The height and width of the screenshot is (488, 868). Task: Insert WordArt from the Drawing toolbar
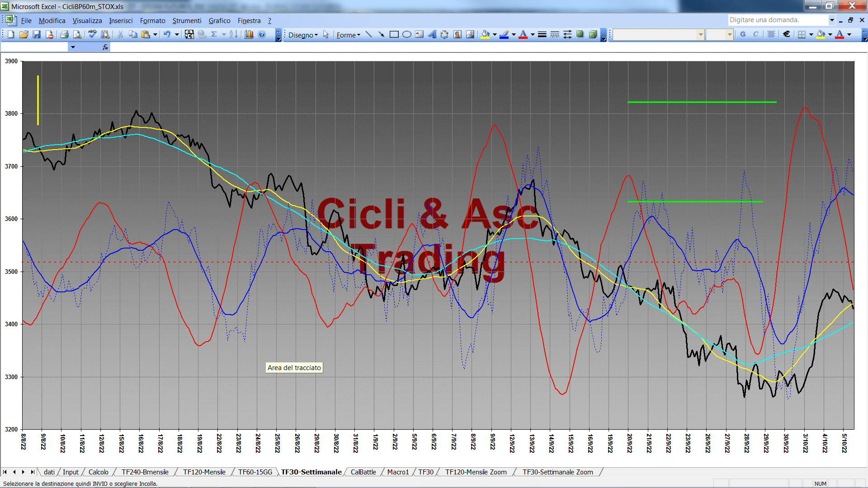pos(432,34)
